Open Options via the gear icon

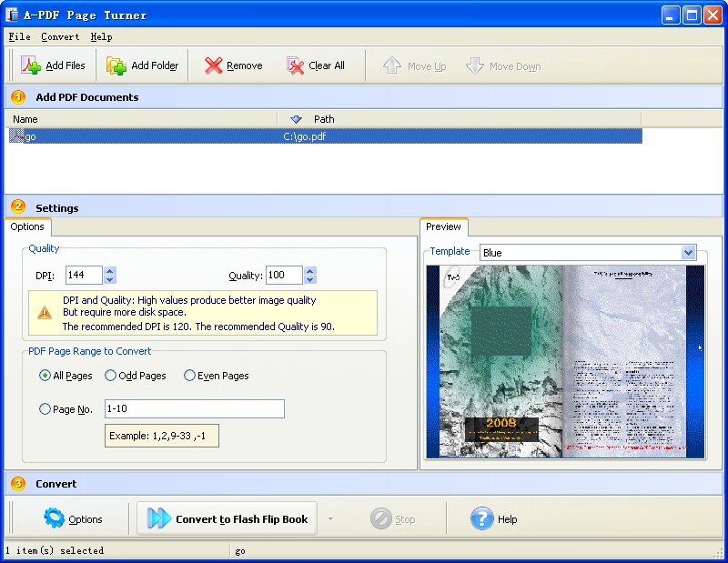(x=52, y=518)
